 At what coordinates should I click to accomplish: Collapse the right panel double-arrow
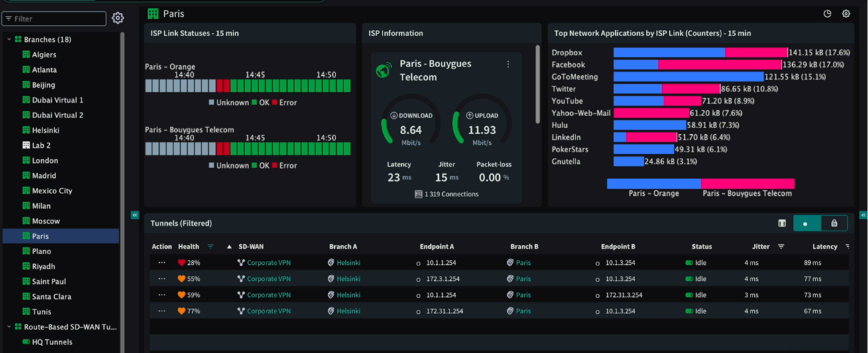point(864,215)
